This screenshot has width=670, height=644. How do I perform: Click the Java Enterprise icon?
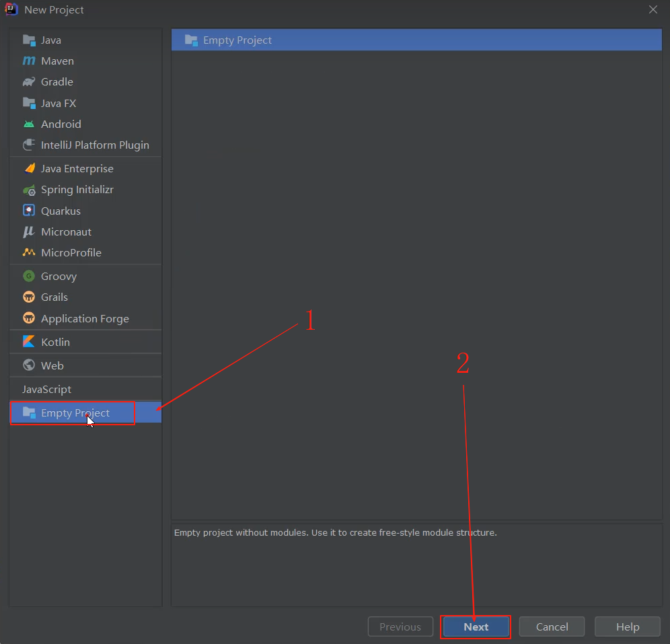click(29, 168)
